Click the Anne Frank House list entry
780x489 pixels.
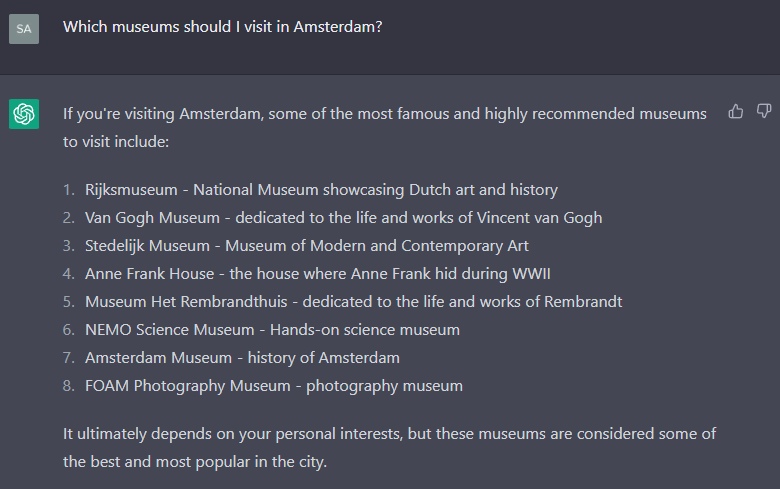click(317, 273)
